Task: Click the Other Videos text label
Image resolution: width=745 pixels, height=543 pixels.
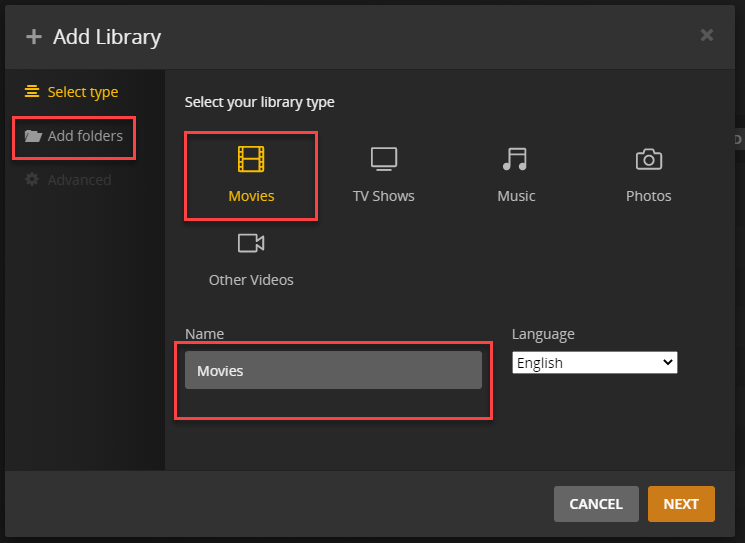Action: click(251, 280)
